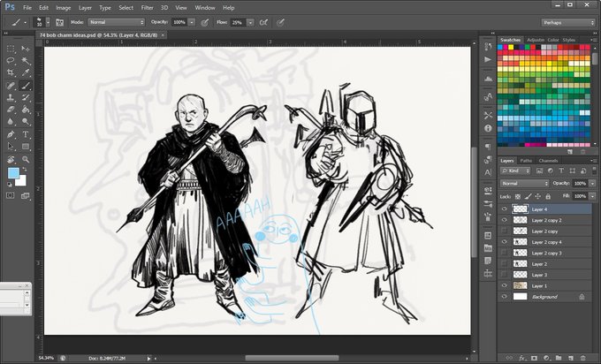The width and height of the screenshot is (601, 364).
Task: Click the background white color swatch
Action: [x=22, y=181]
